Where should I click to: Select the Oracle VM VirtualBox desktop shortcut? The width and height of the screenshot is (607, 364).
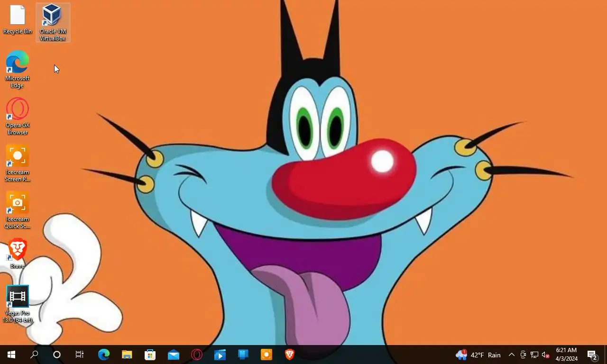[53, 22]
